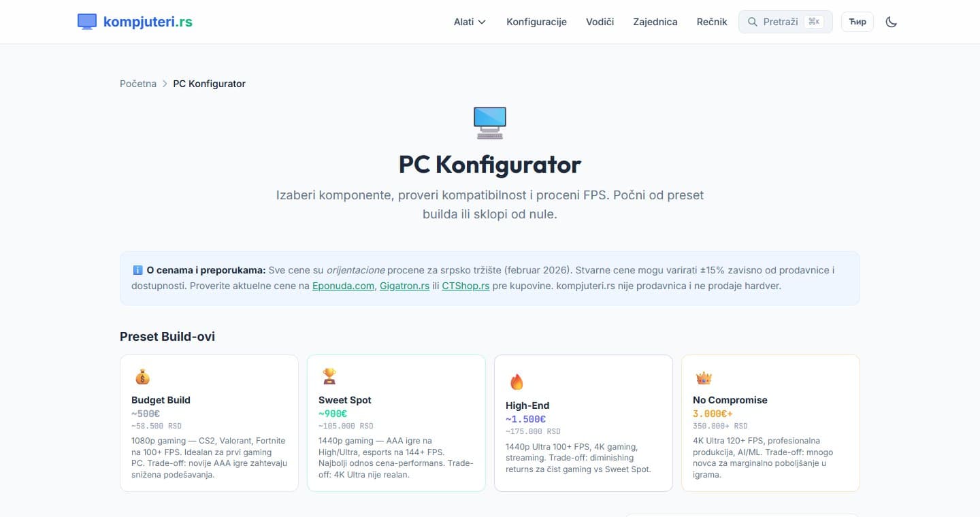Image resolution: width=980 pixels, height=517 pixels.
Task: Click the kompjuteri.rs monitor logo icon
Action: (x=87, y=22)
